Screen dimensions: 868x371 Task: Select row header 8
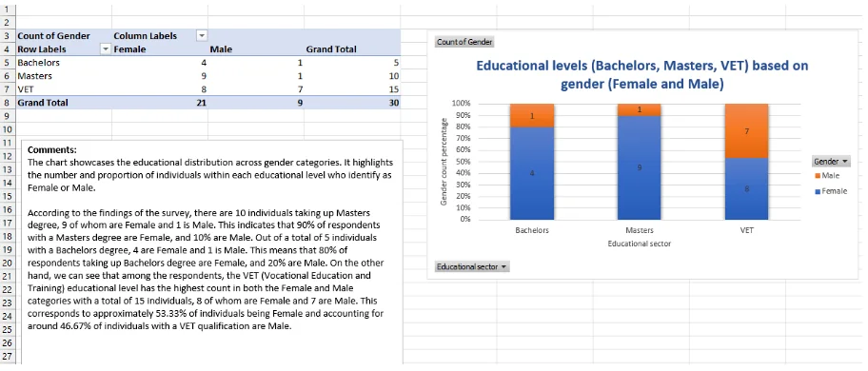pos(8,103)
